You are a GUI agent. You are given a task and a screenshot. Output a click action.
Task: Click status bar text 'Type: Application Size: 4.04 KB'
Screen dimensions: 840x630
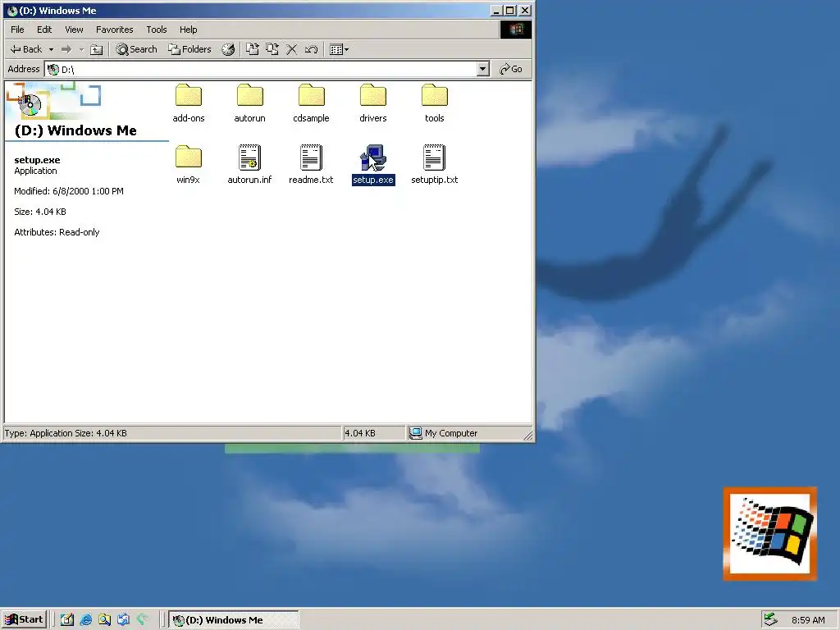(x=66, y=433)
